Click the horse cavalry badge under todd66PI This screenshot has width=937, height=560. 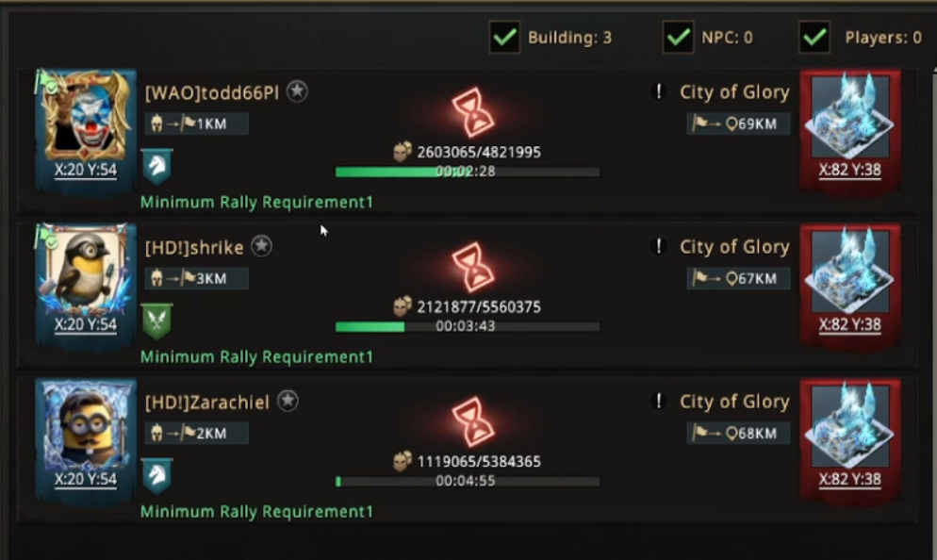(x=156, y=166)
